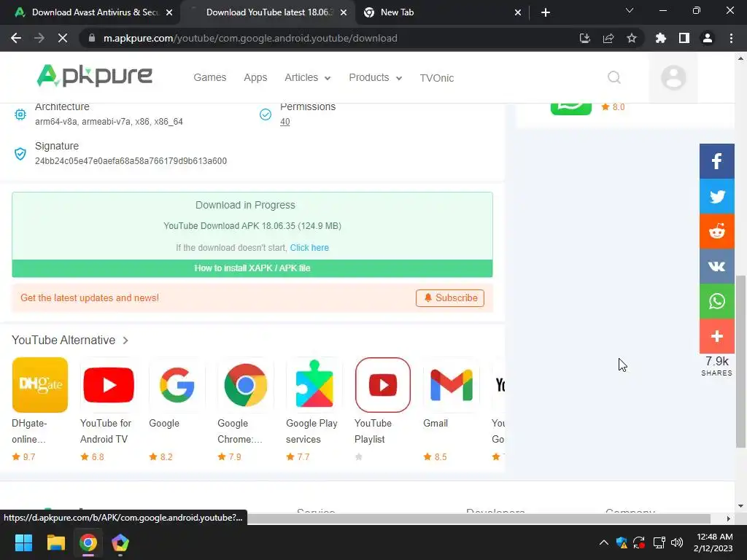Click the 'Click here' download link
This screenshot has height=560, width=747.
click(x=309, y=248)
